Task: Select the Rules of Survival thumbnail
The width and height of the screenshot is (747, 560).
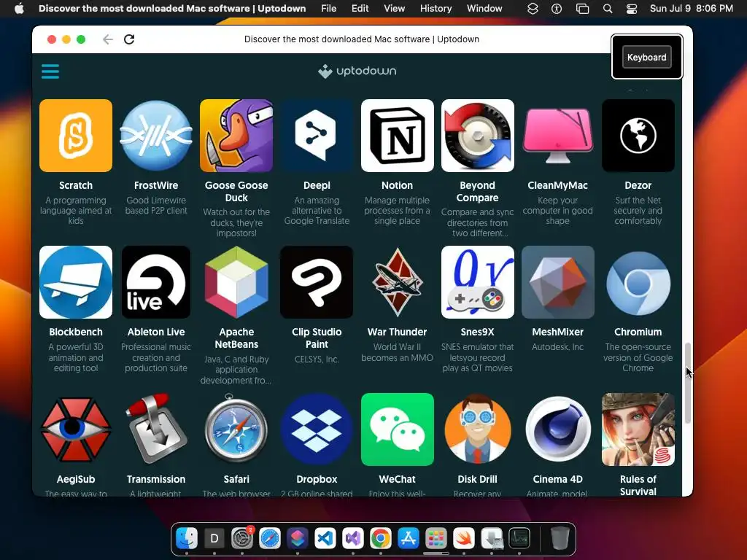Action: 638,429
